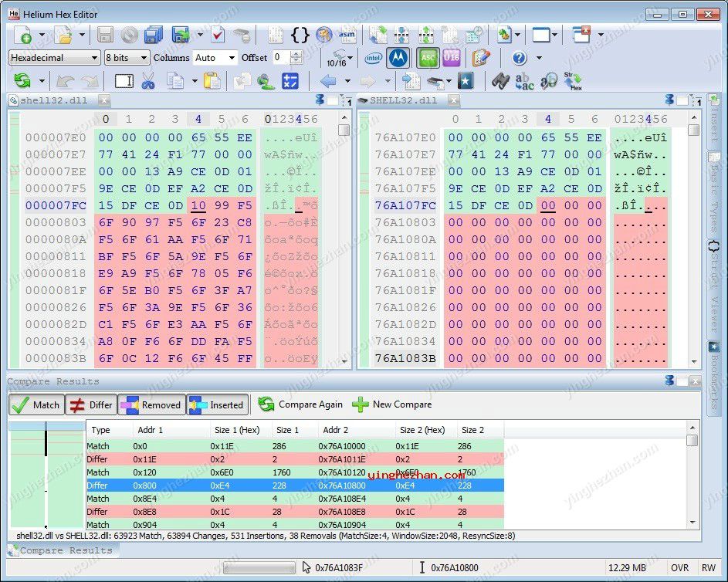The width and height of the screenshot is (728, 582).
Task: Expand the open file dropdown arrow
Action: [82, 35]
